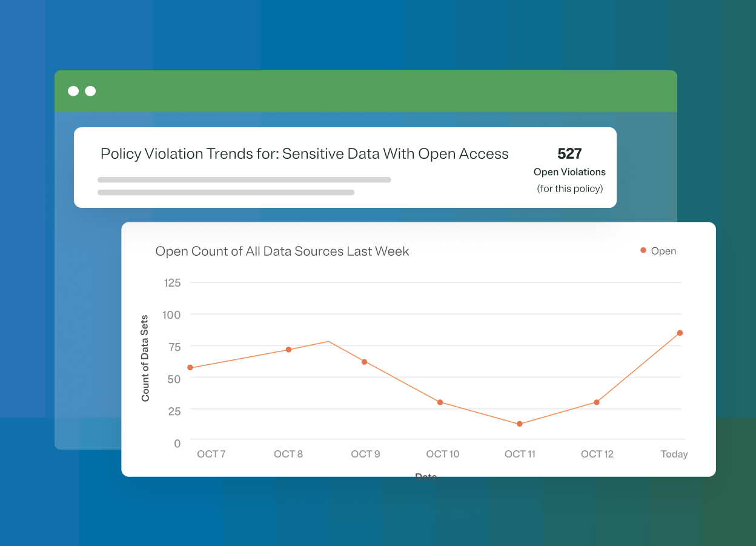Select the second window control dot
The width and height of the screenshot is (756, 546).
[x=90, y=91]
